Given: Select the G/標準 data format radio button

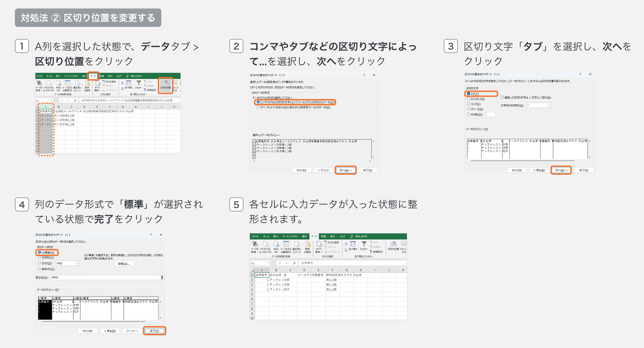Looking at the screenshot, I should [x=39, y=253].
